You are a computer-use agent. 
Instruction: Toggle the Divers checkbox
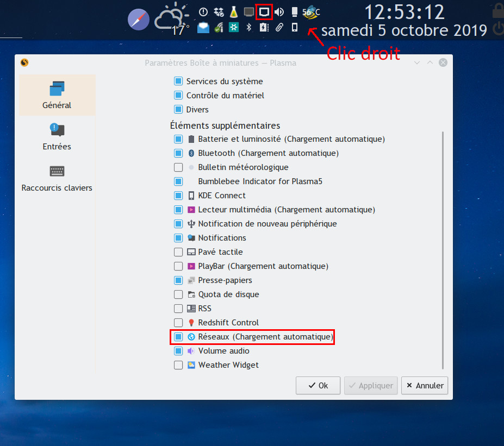pyautogui.click(x=178, y=109)
